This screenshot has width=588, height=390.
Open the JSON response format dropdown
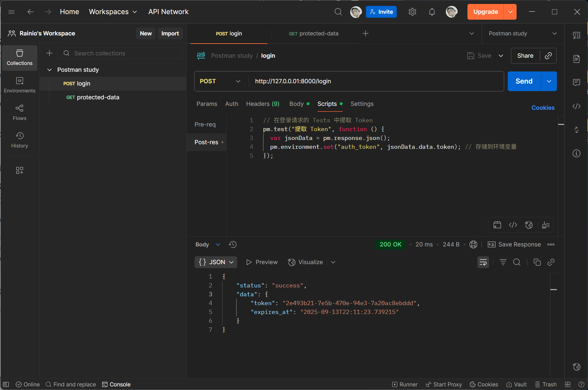click(216, 262)
